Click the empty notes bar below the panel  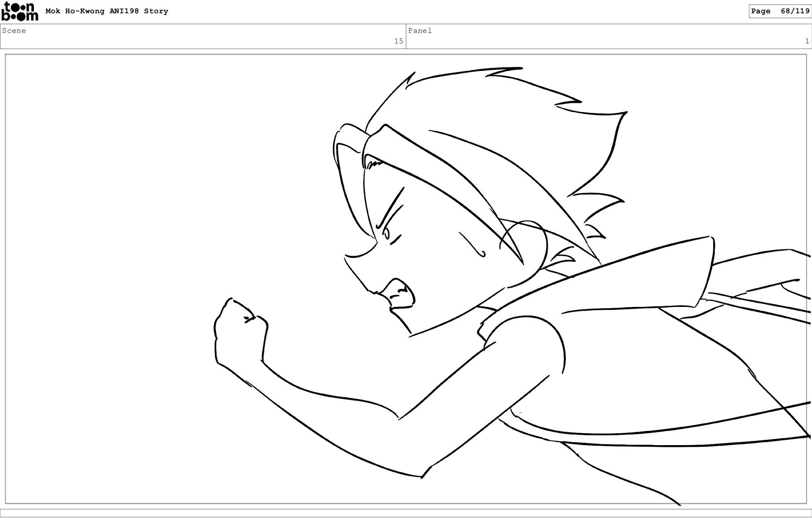(406, 513)
